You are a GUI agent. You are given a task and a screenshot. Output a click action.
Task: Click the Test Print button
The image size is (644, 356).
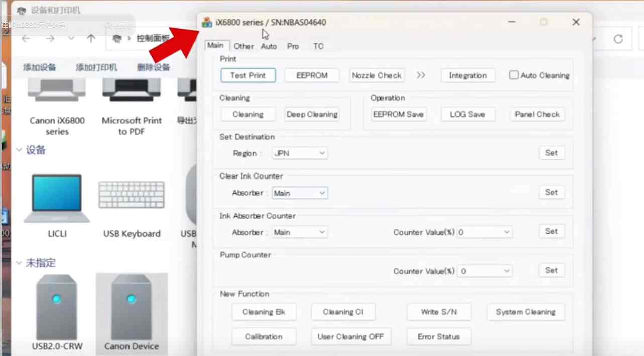pos(248,75)
